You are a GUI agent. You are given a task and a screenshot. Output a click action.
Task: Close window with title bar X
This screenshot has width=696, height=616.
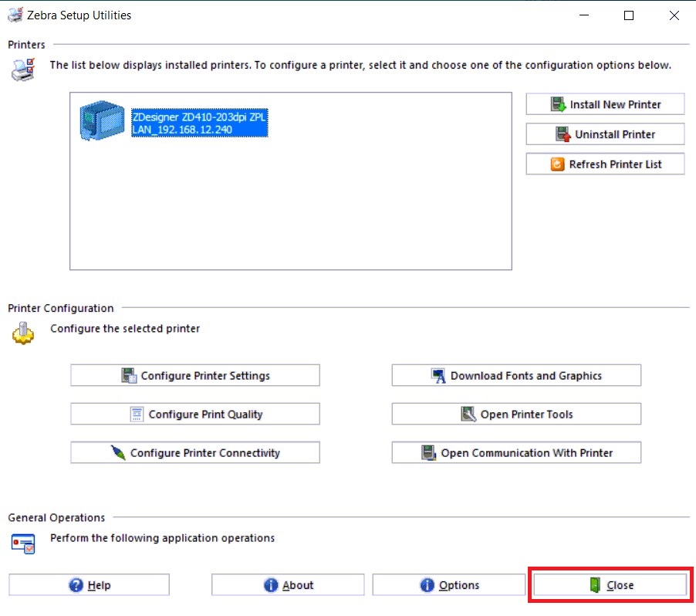(x=674, y=15)
